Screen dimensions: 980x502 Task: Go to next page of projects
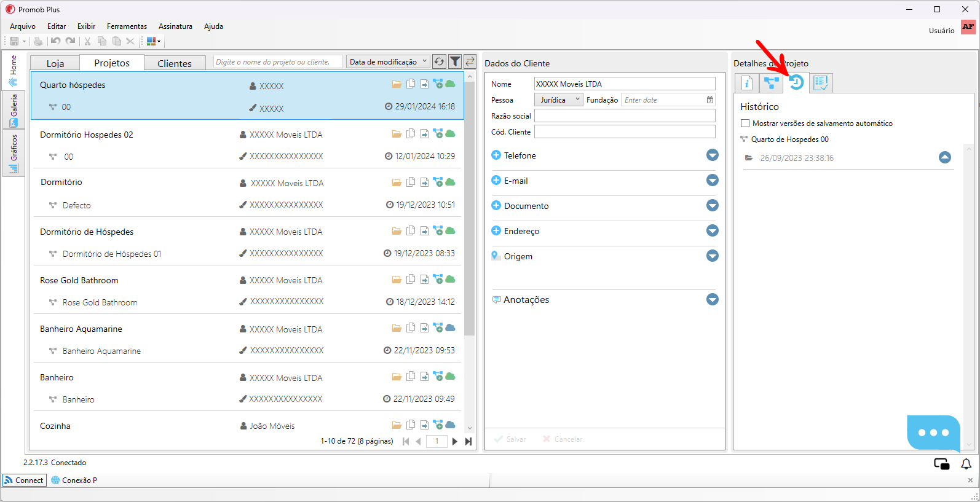coord(454,441)
